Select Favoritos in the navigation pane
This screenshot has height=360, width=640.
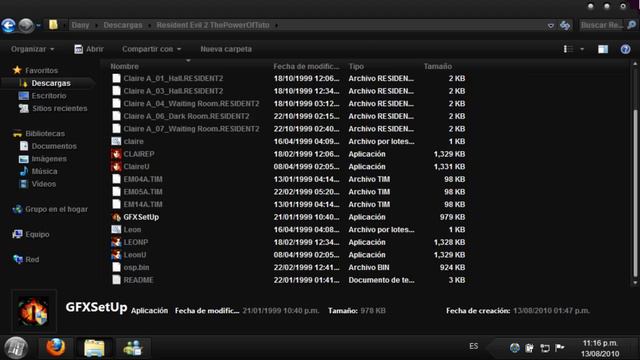coord(41,71)
